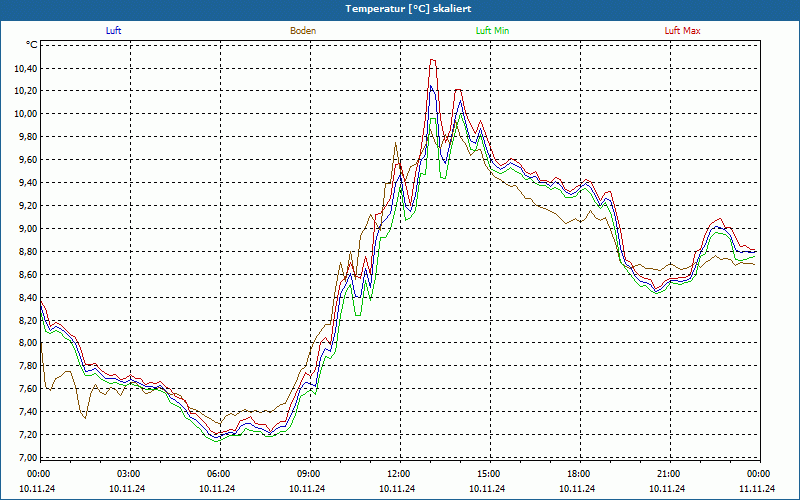Screen dimensions: 800x500
Task: Click the red Luft Max peak near 13:00
Action: (433, 60)
